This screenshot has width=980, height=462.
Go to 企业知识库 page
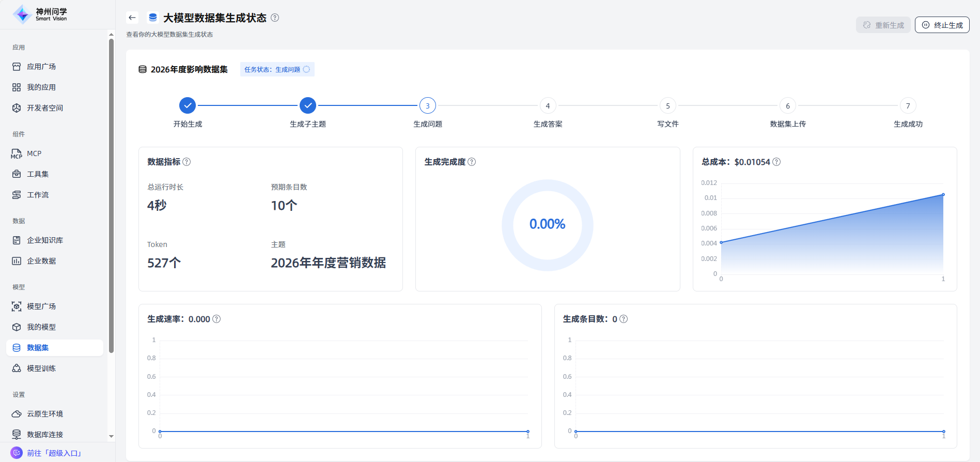click(45, 240)
